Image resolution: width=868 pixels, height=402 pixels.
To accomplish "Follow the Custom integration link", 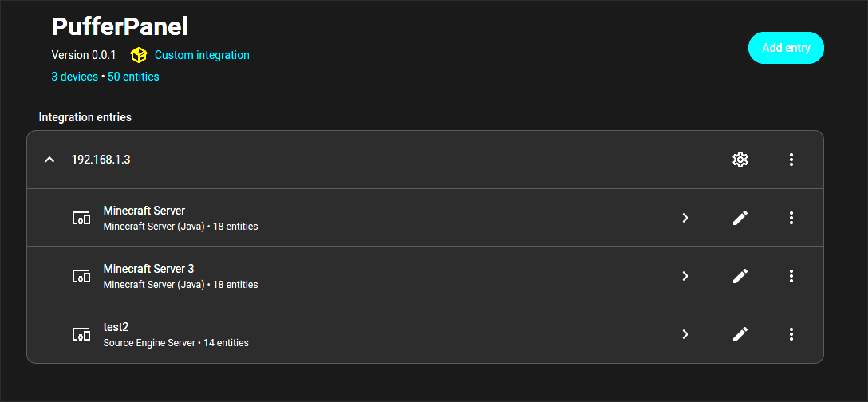I will (202, 55).
